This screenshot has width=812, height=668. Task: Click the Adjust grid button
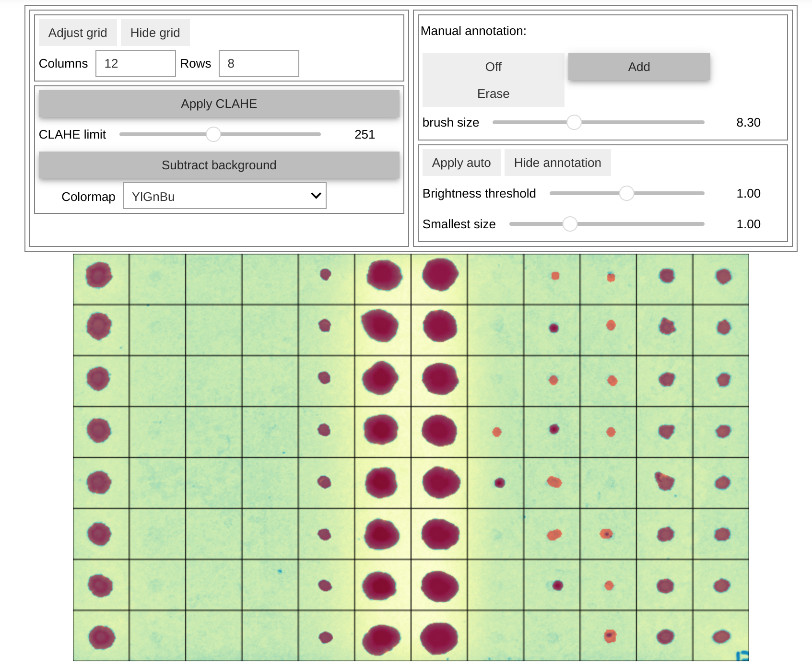[78, 33]
